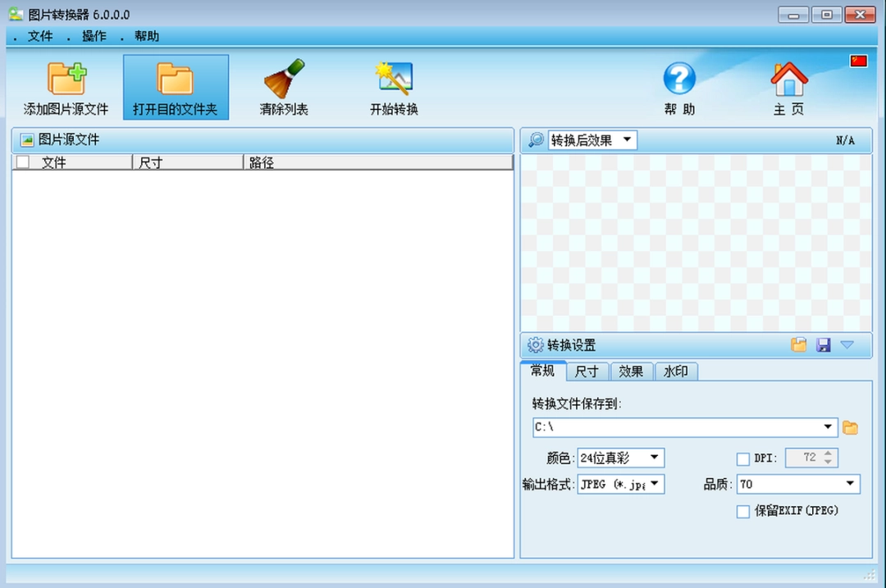Open 帮助 using the question mark icon
This screenshot has width=886, height=588.
679,78
